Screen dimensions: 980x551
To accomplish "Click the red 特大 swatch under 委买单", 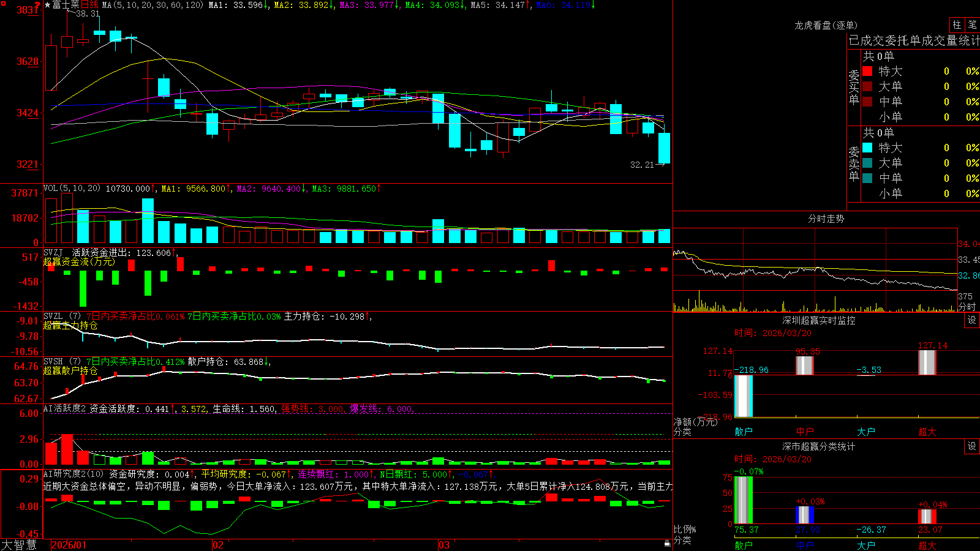I will 867,71.
